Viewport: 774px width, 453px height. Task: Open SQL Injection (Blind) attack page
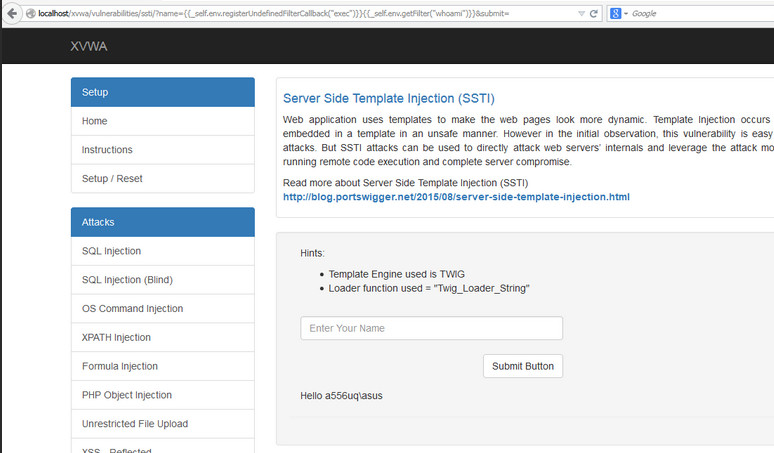[163, 280]
